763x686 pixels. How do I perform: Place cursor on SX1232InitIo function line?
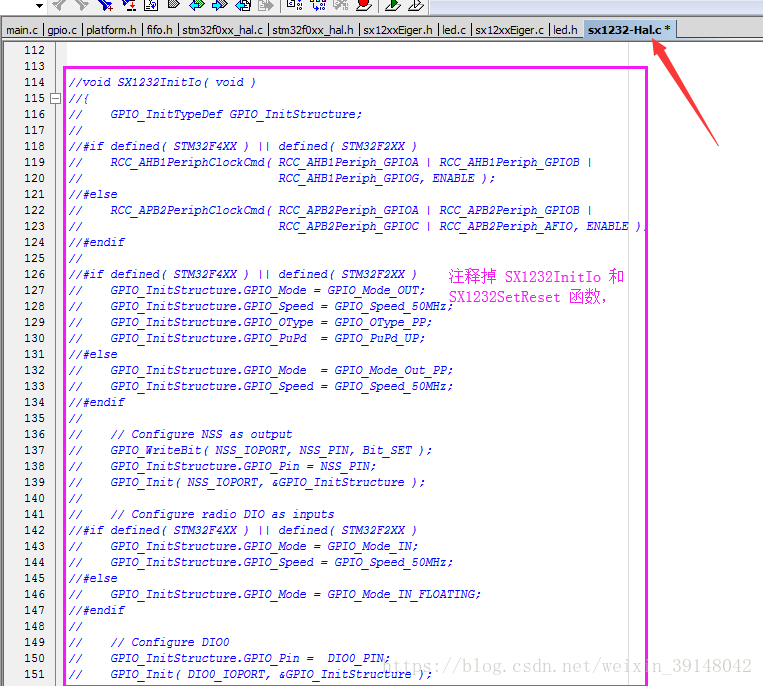(x=162, y=82)
